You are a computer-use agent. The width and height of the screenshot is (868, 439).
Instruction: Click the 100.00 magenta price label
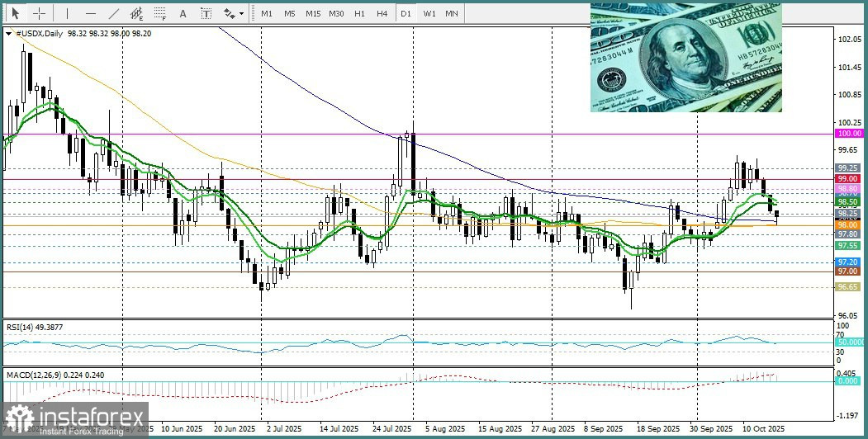(x=849, y=133)
